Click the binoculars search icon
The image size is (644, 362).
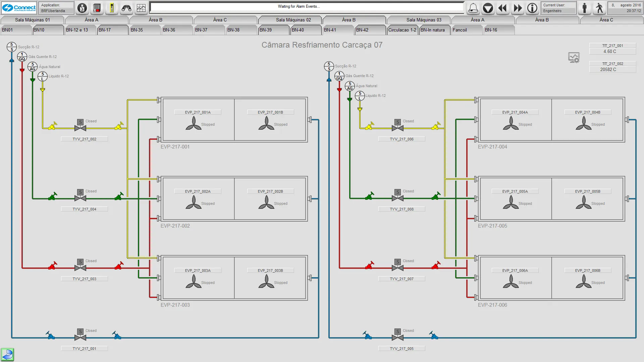coord(126,8)
